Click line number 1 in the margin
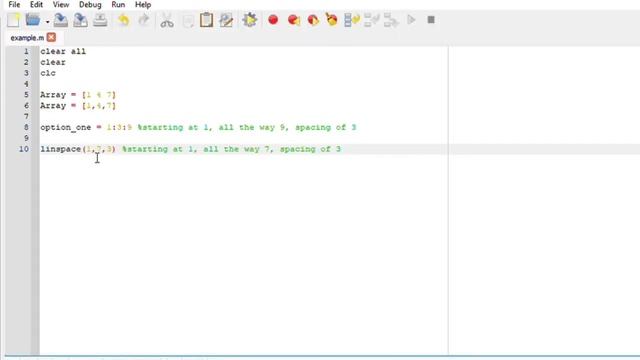 [26, 51]
